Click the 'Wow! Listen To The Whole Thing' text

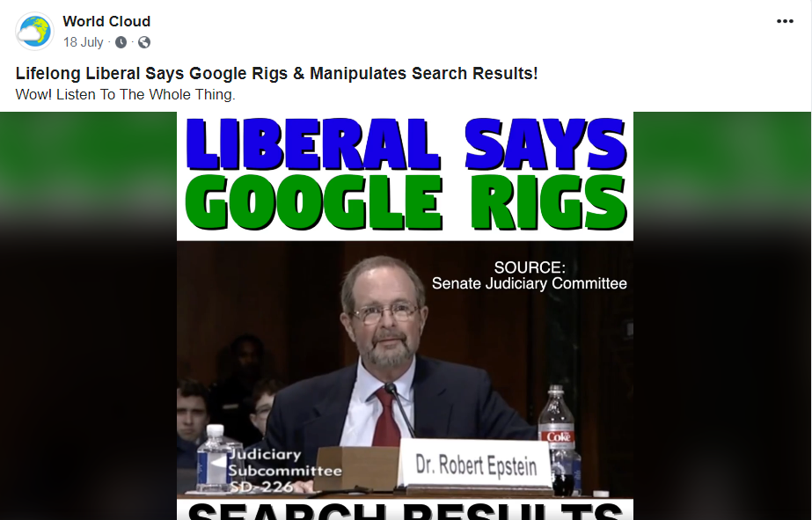[x=125, y=95]
